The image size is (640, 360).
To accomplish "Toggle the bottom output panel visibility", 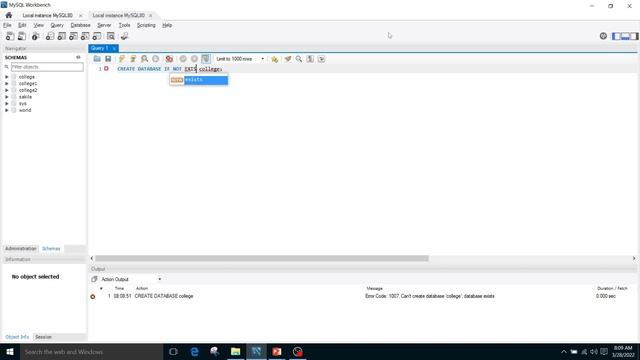I will pyautogui.click(x=625, y=36).
